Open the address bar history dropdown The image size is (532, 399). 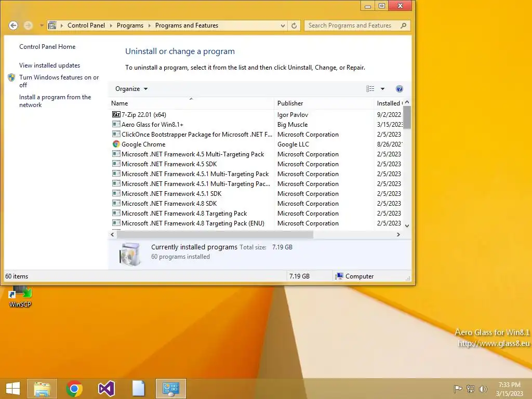[283, 25]
